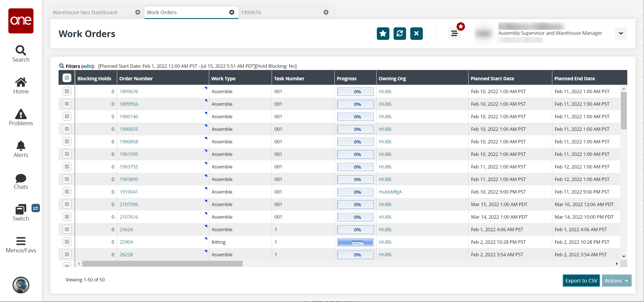Add page to favorites with star button
Screen dimensions: 644x302
tap(383, 33)
